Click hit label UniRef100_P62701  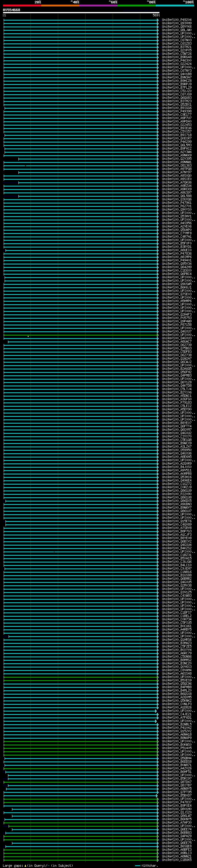(176, 206)
